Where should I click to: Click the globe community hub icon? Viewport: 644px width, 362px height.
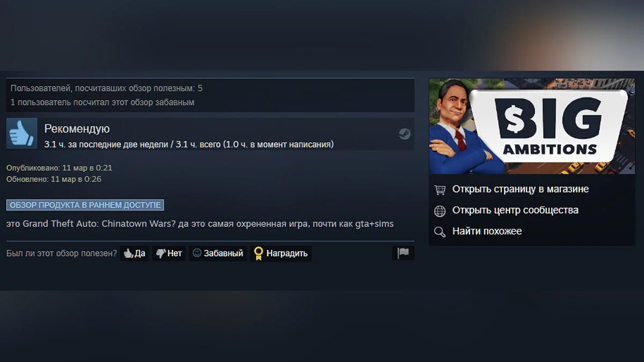pyautogui.click(x=440, y=211)
